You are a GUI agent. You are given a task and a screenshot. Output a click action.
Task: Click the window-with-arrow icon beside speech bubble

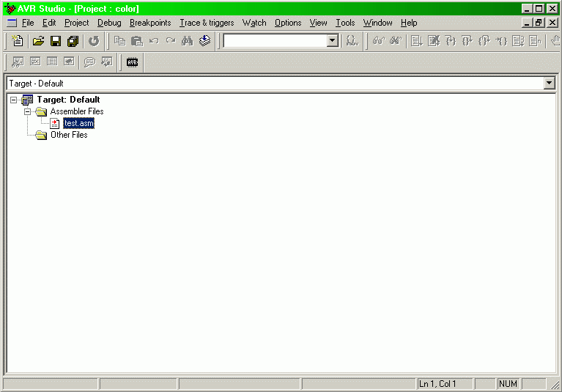coord(107,62)
